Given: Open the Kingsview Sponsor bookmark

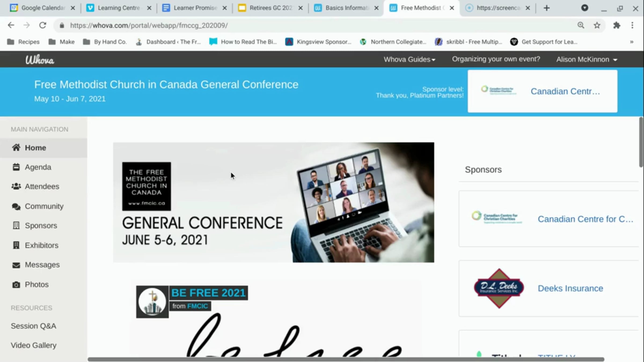Looking at the screenshot, I should pyautogui.click(x=318, y=42).
